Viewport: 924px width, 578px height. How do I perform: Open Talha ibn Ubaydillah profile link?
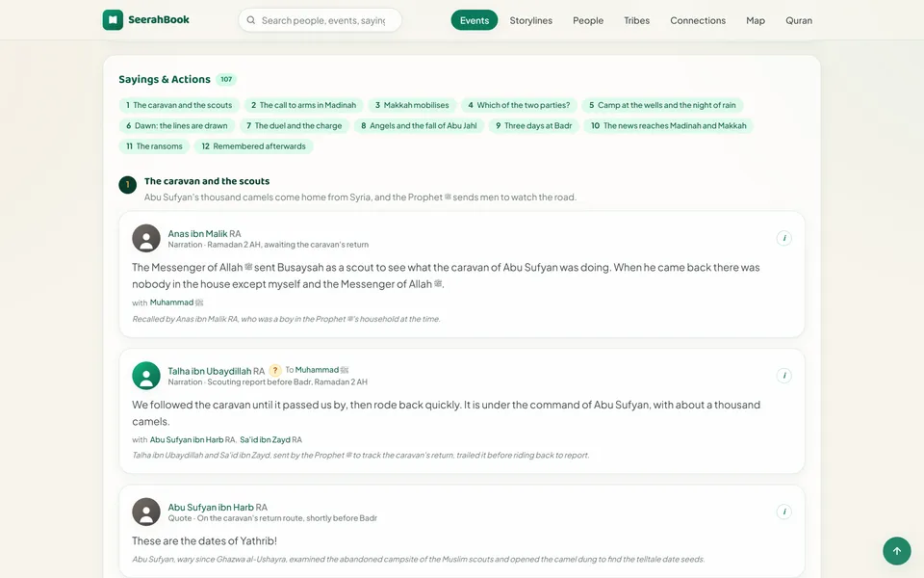coord(209,371)
